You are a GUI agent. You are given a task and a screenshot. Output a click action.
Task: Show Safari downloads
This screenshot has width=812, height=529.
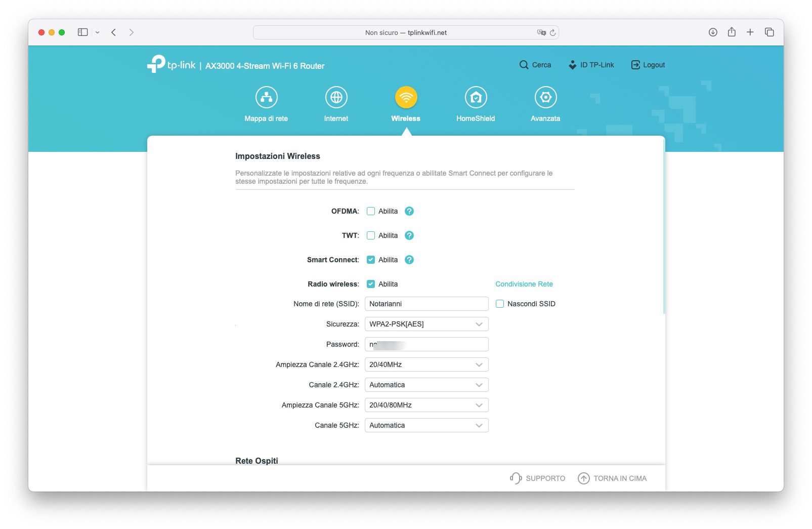pos(713,32)
